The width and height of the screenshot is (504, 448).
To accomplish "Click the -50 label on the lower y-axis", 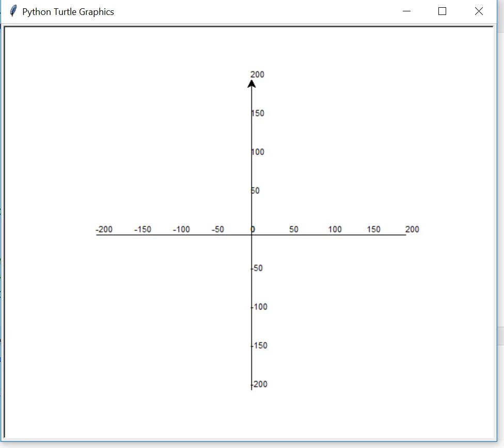I will click(x=257, y=268).
